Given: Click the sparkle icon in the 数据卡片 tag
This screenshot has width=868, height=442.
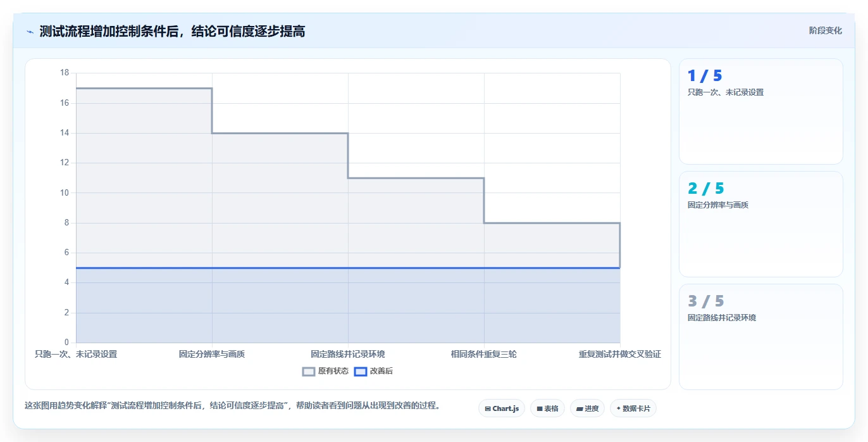Looking at the screenshot, I should 619,408.
